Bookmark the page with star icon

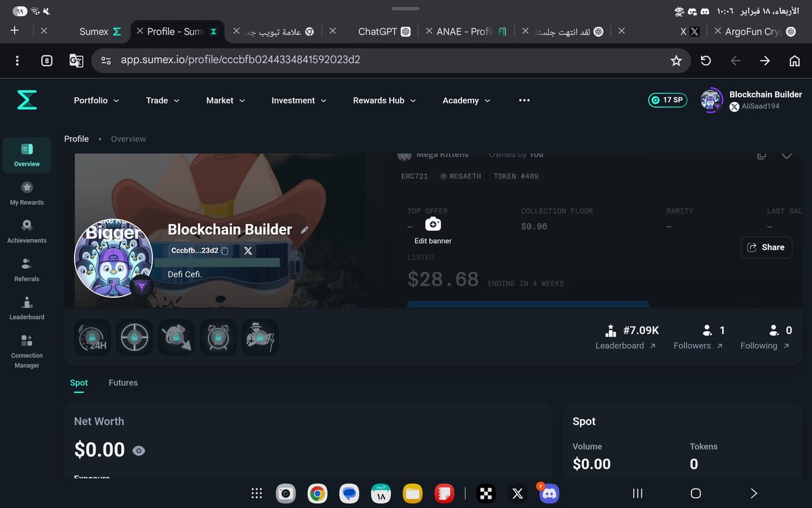point(675,60)
